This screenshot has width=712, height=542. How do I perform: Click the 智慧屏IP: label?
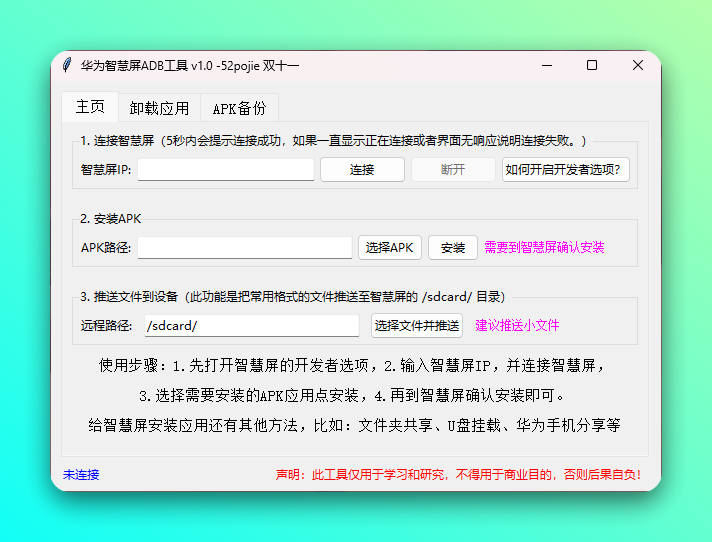tap(106, 169)
